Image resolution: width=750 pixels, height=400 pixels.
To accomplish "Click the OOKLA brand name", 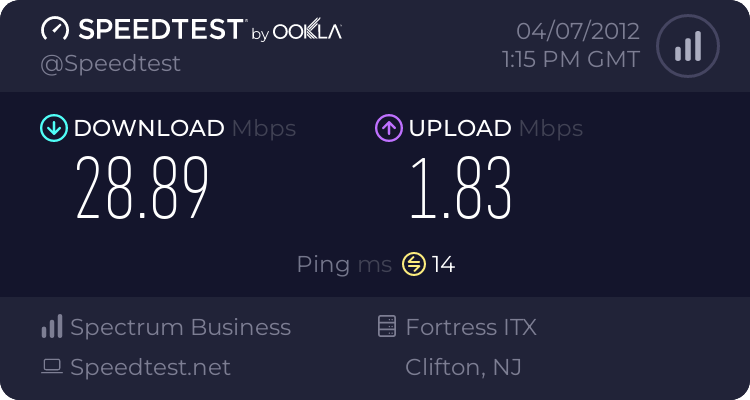I will pyautogui.click(x=307, y=31).
